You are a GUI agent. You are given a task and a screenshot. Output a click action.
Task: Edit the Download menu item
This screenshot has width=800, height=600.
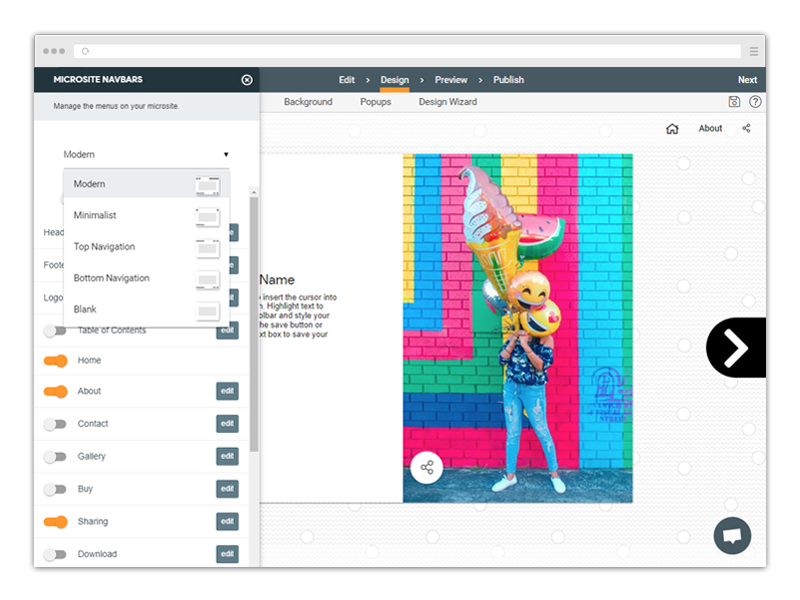coord(228,554)
